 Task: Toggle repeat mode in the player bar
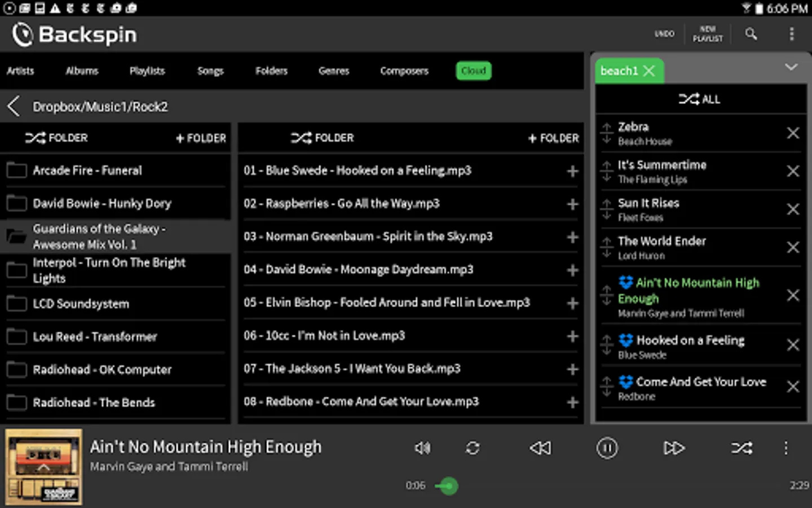pos(473,448)
